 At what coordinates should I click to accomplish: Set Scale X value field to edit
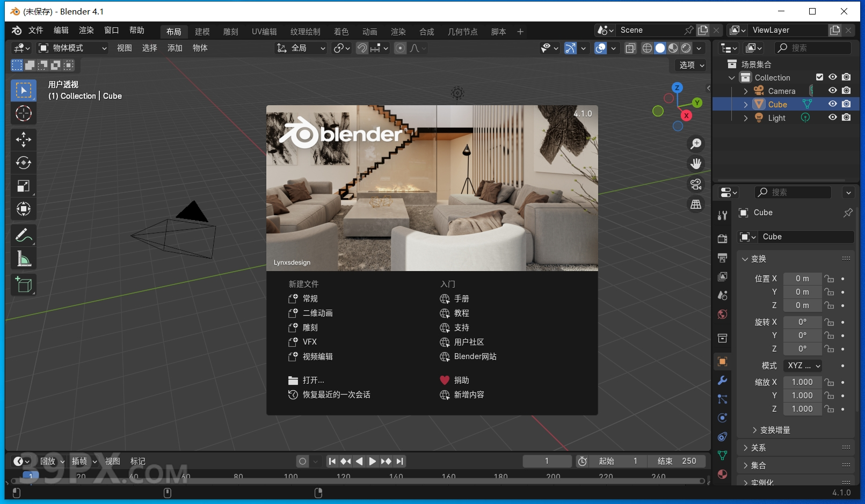[x=802, y=382]
